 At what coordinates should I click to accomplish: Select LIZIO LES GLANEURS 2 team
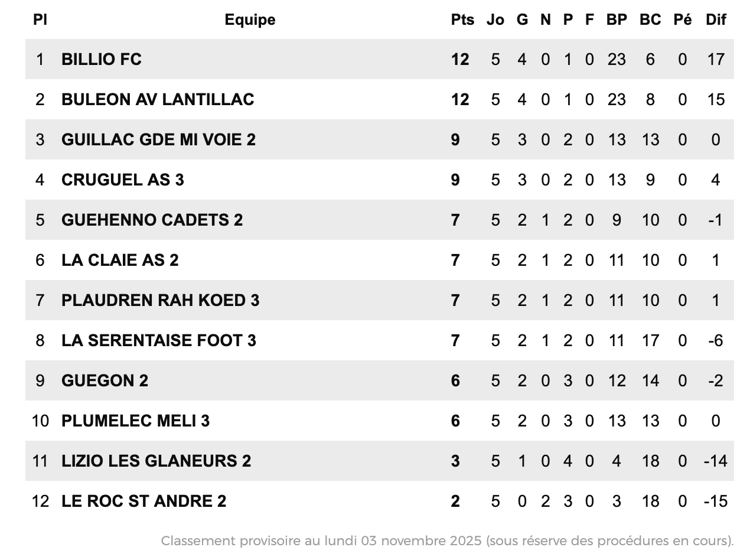[156, 461]
